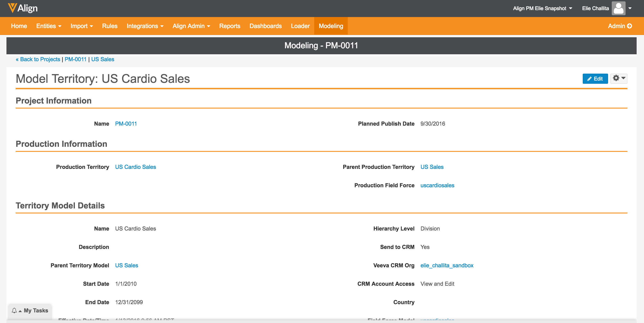Click the Planned Publish Date value 9/30/2016
Screen dimensions: 644x323
(x=433, y=124)
